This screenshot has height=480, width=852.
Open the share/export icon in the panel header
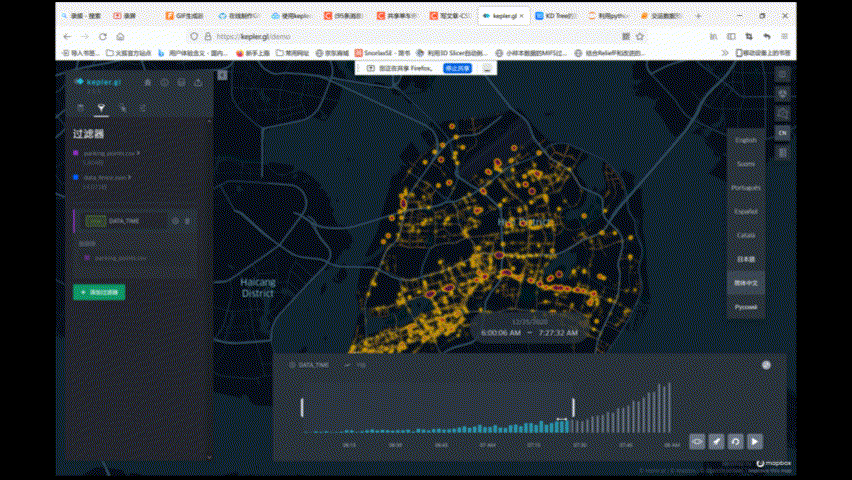click(x=198, y=82)
